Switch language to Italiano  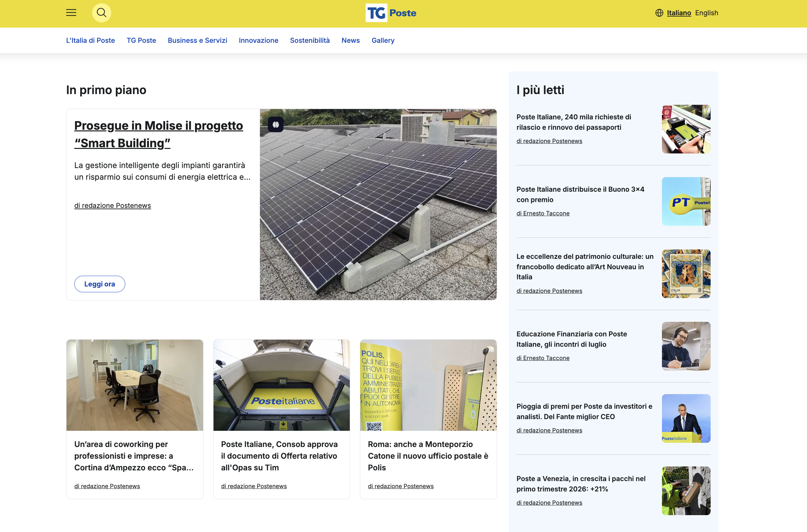pyautogui.click(x=679, y=13)
